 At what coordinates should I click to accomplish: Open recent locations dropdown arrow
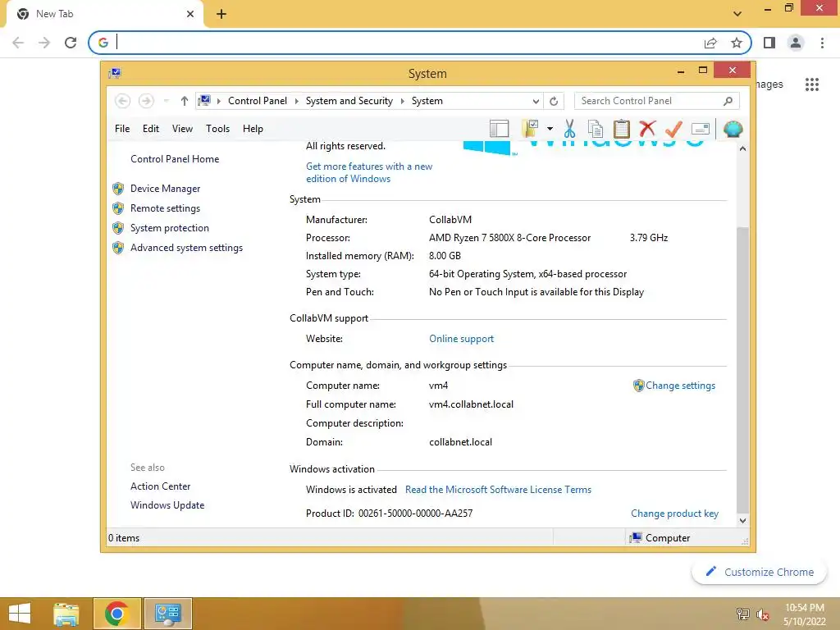pos(166,101)
